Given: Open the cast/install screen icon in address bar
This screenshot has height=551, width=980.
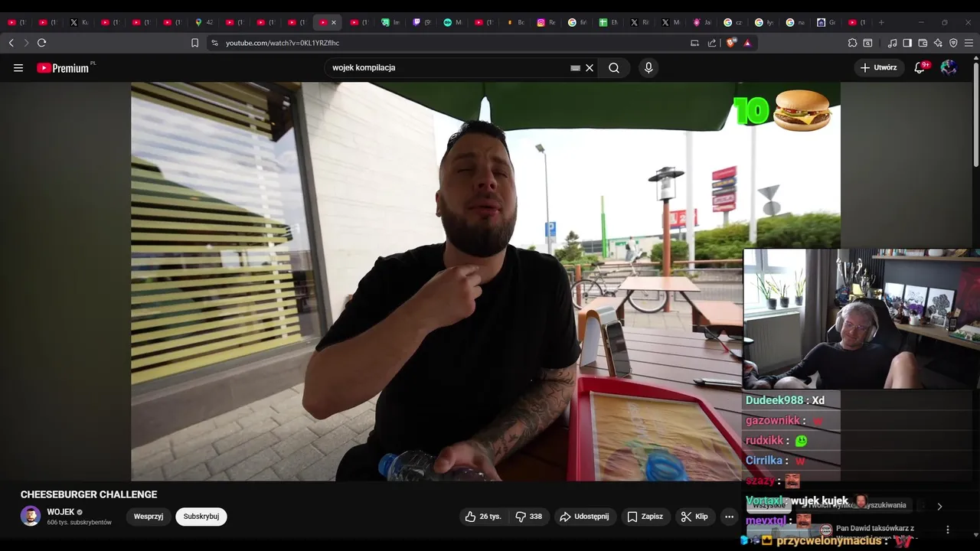Looking at the screenshot, I should (x=695, y=43).
